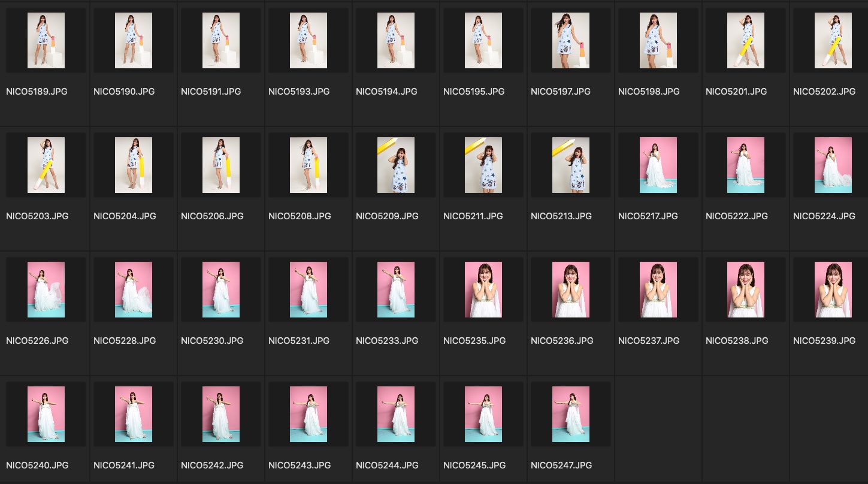Select photo NICO5206.JPG

(x=221, y=165)
